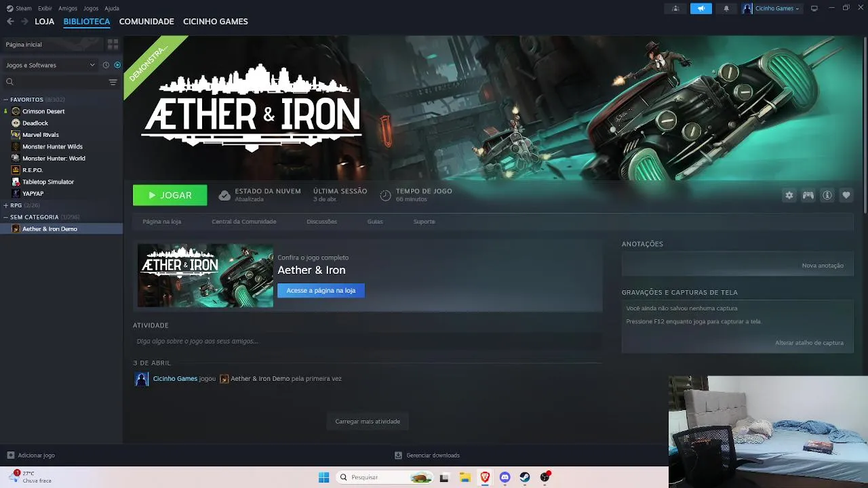
Task: Click Carregar mais atividade button
Action: [x=368, y=422]
